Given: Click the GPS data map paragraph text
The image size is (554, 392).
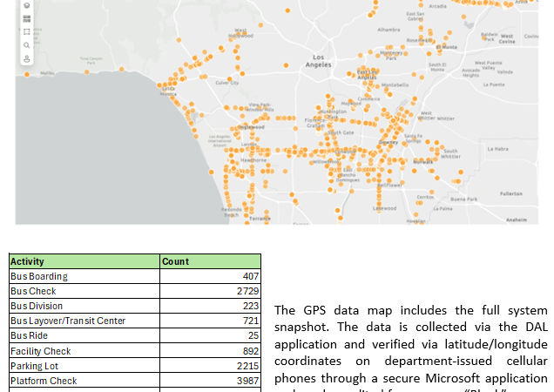Looking at the screenshot, I should (x=411, y=344).
